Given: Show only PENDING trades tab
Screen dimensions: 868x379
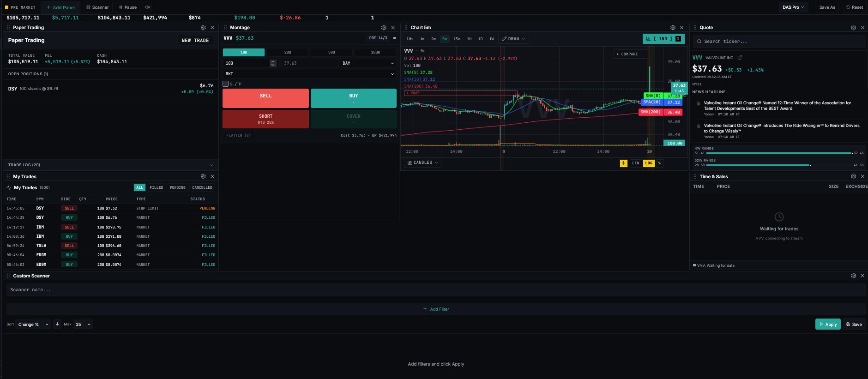Looking at the screenshot, I should (x=177, y=187).
